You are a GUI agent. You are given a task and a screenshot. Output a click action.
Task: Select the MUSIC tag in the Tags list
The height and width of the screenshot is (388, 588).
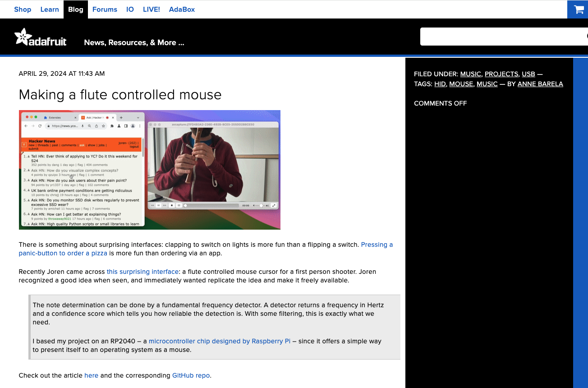click(x=487, y=84)
